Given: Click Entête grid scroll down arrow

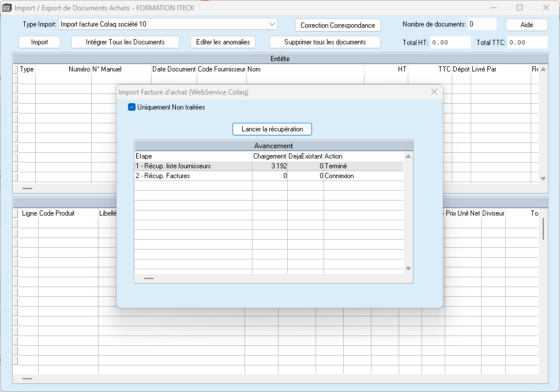Looking at the screenshot, I should click(543, 179).
